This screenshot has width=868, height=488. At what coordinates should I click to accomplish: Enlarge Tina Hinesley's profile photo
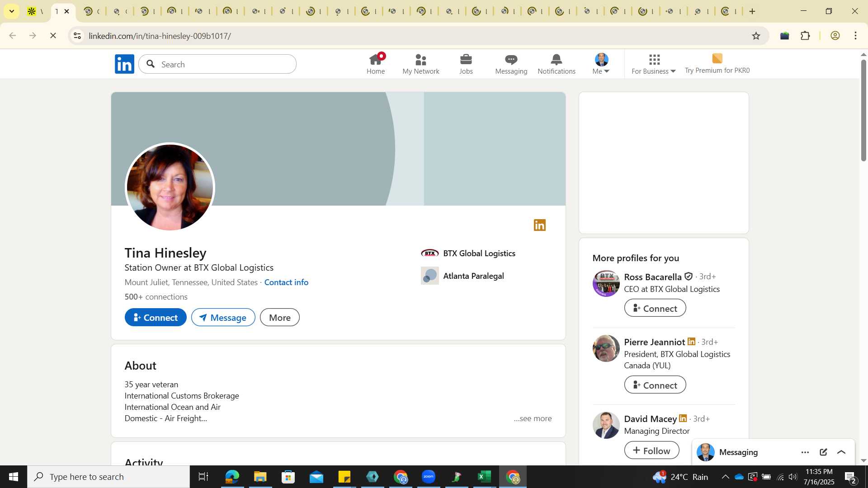pyautogui.click(x=170, y=187)
